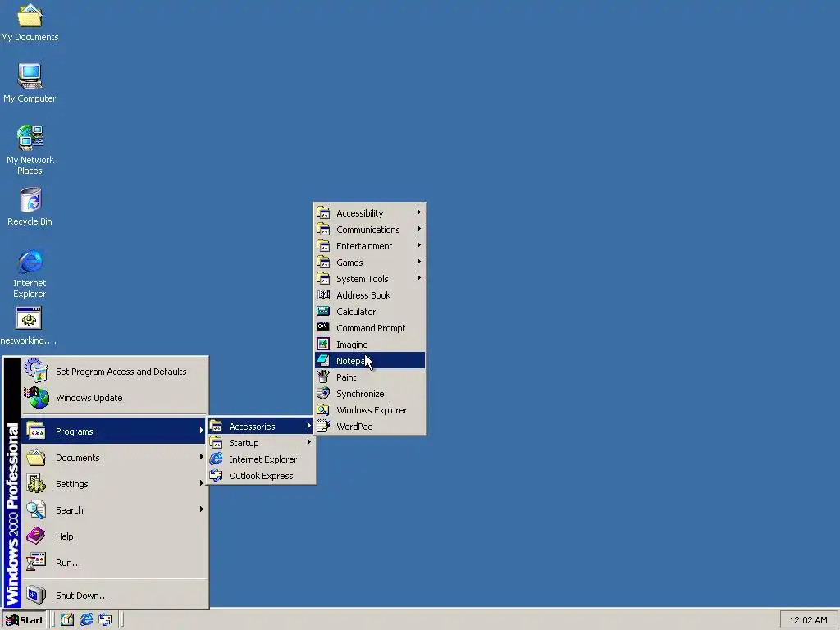
Task: Click the Notepad icon in Accessories menu
Action: 323,361
